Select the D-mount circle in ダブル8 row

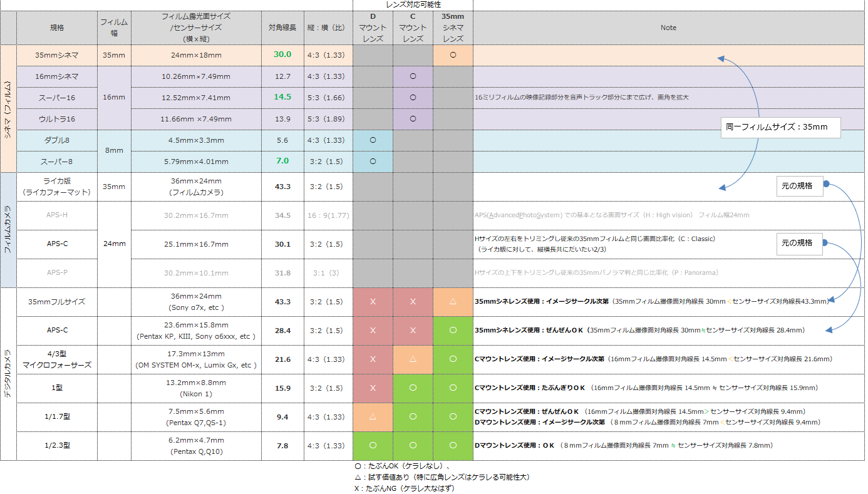point(373,140)
